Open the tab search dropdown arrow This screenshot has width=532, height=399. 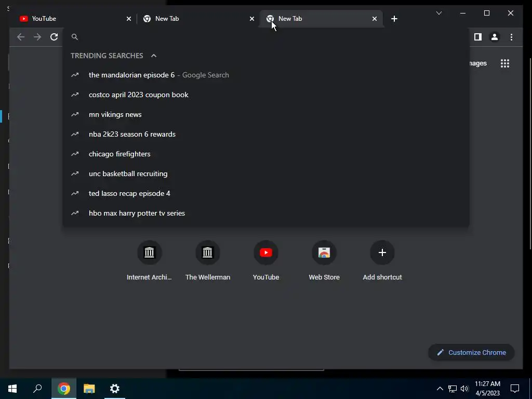pos(438,13)
